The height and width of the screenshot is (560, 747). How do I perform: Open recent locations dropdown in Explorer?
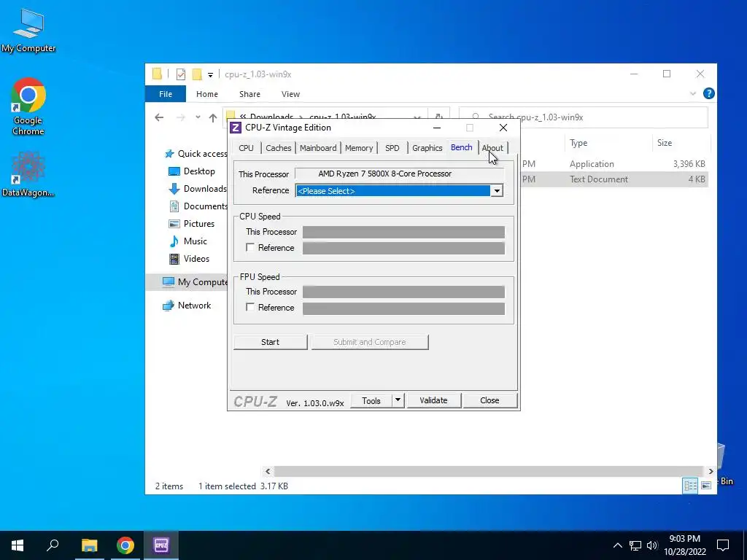[198, 117]
